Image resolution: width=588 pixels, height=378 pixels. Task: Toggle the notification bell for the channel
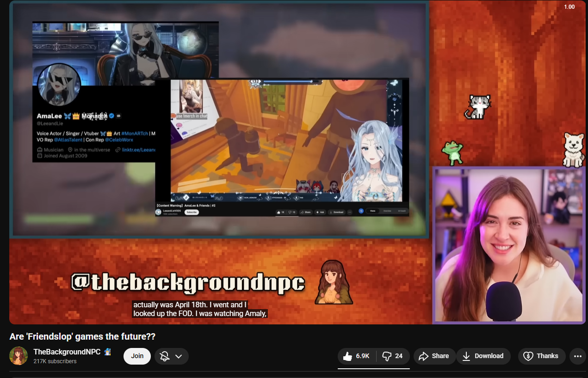pyautogui.click(x=164, y=356)
